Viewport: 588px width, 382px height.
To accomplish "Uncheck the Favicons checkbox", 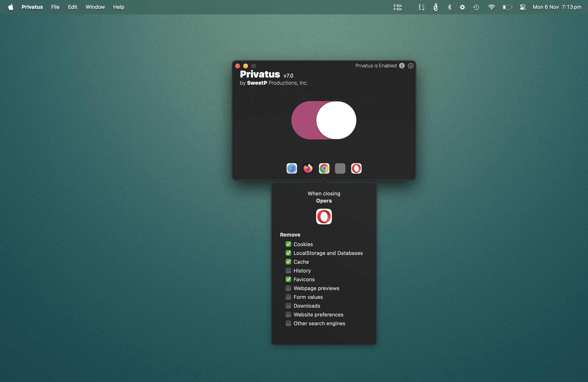I will [288, 279].
